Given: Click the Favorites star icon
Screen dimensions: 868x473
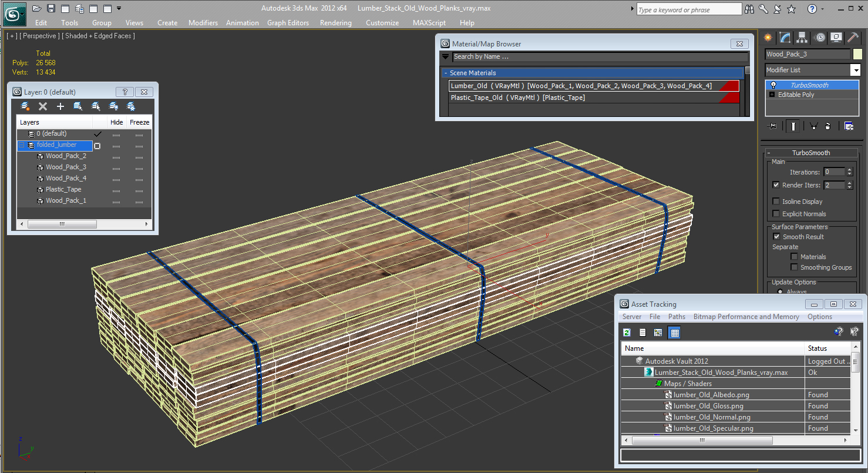Looking at the screenshot, I should pos(791,9).
